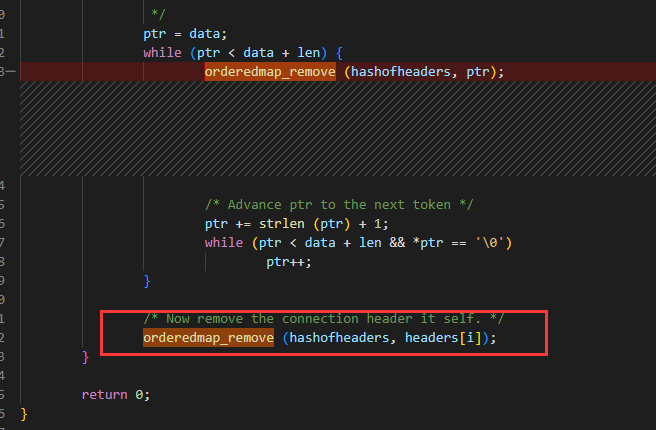
Task: Click the blue closing brace of the while loop
Action: pyautogui.click(x=147, y=280)
